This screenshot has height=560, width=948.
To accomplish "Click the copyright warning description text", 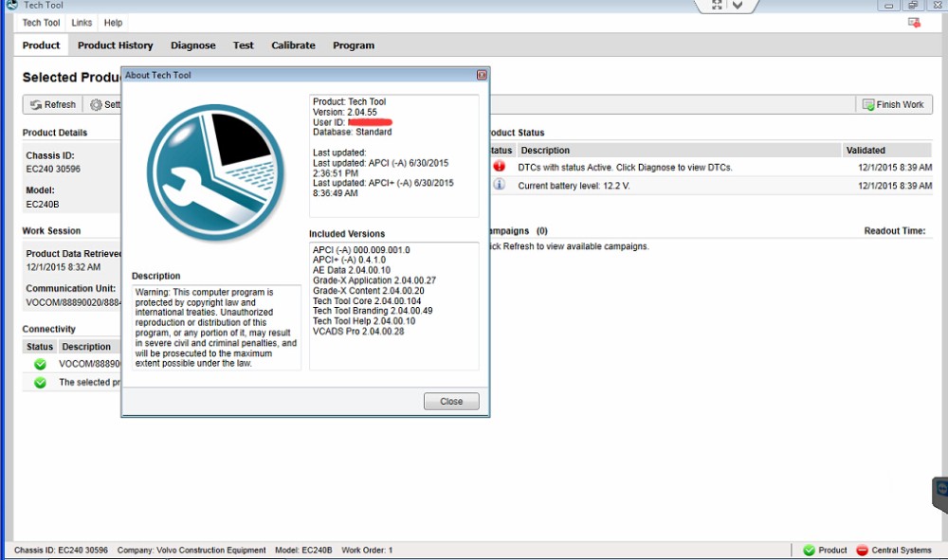I will tap(216, 328).
